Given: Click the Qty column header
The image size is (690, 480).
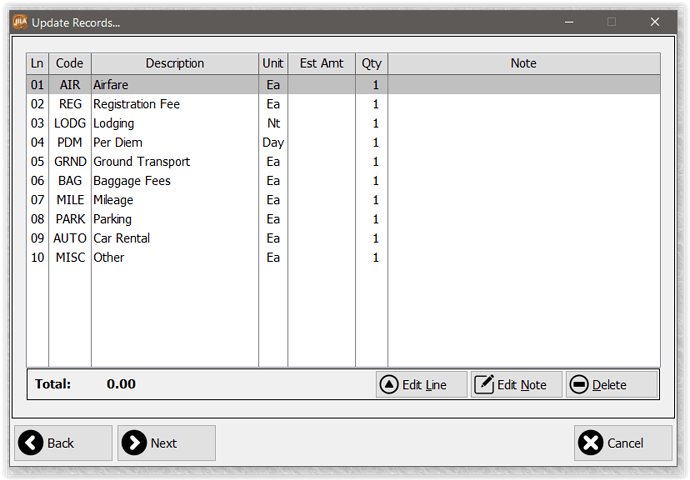Looking at the screenshot, I should [371, 63].
